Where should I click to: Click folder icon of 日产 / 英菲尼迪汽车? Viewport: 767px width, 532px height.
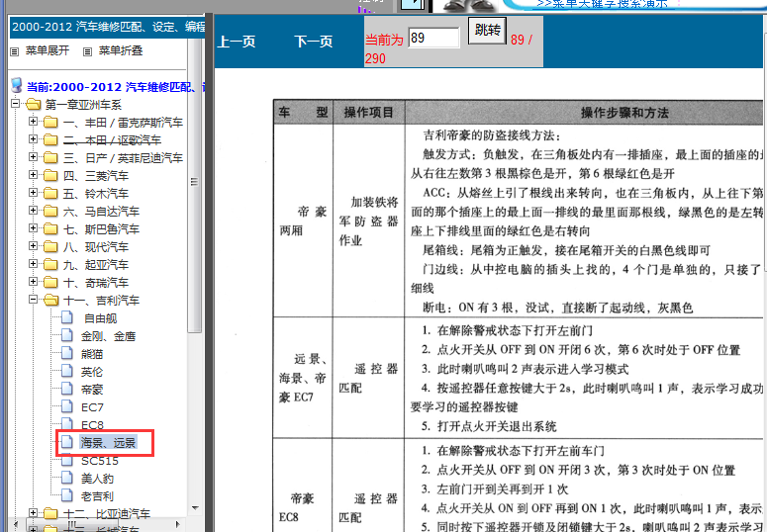point(50,157)
